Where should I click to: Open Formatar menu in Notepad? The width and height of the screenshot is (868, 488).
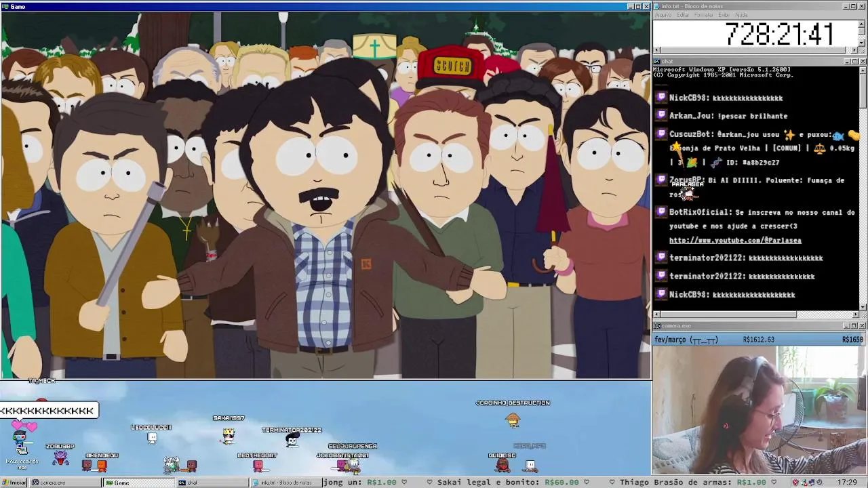coord(704,15)
